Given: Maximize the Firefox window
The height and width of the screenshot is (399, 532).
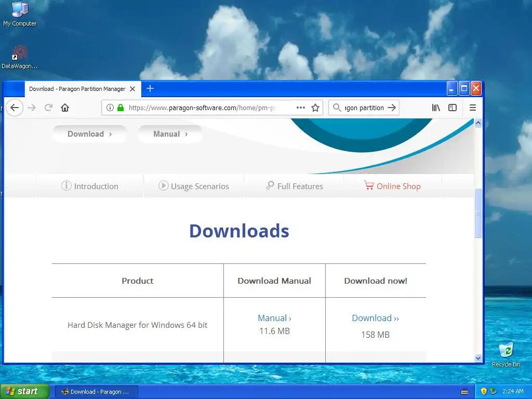Looking at the screenshot, I should pos(464,88).
